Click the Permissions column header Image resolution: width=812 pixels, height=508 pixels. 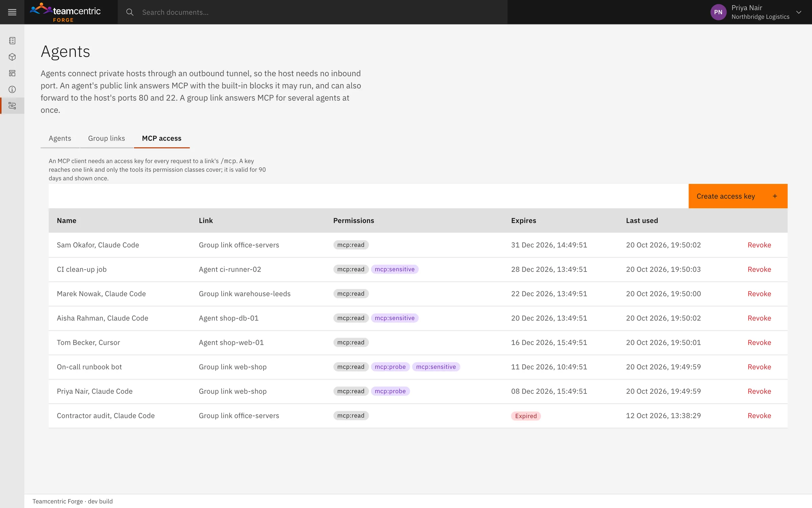coord(354,220)
